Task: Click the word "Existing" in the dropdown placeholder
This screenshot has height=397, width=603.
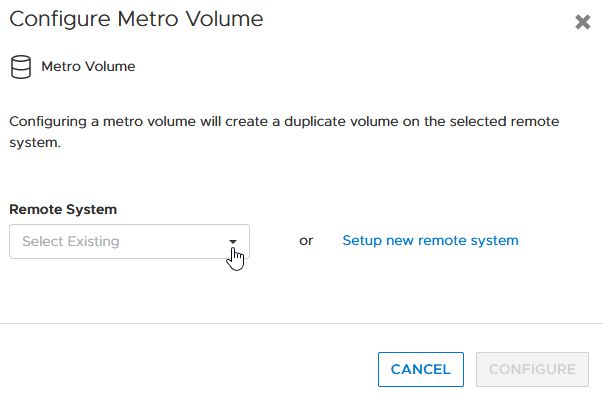Action: [93, 242]
